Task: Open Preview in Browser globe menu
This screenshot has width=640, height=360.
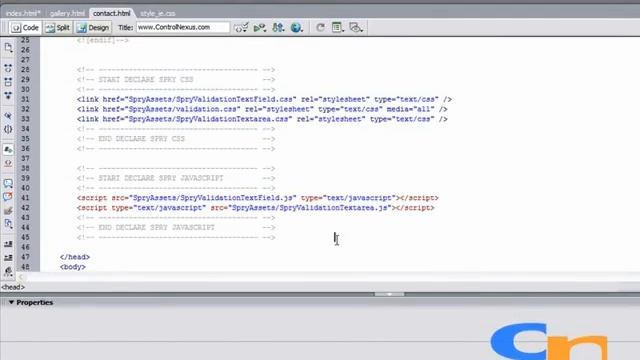Action: [297, 28]
